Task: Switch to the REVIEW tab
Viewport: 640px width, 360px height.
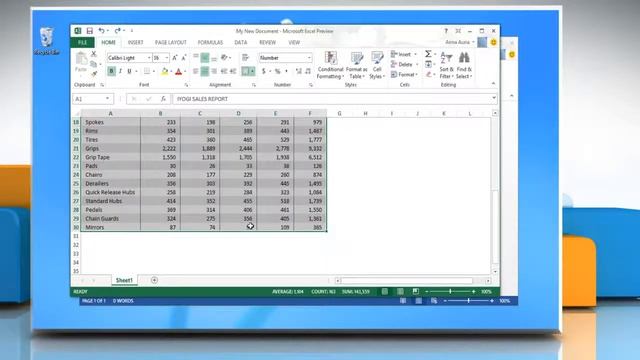Action: click(267, 42)
